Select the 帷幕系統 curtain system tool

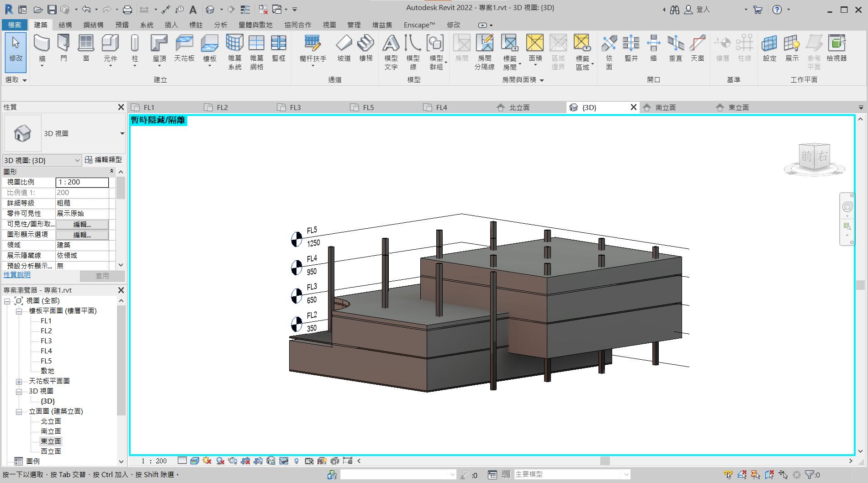235,52
